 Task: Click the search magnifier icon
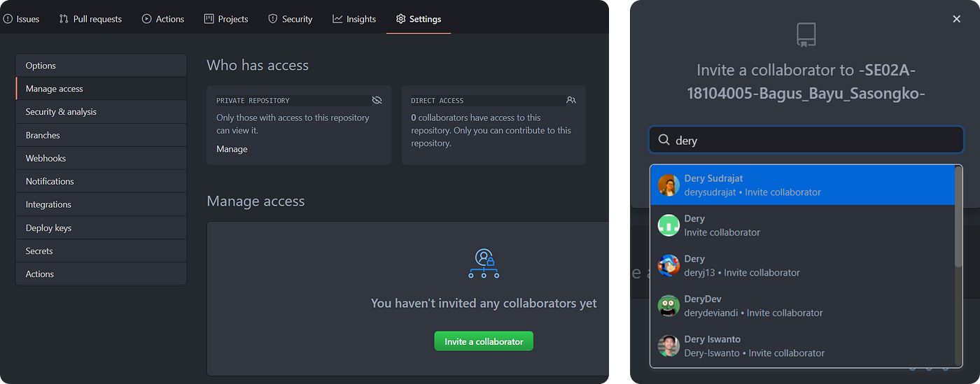click(x=664, y=140)
